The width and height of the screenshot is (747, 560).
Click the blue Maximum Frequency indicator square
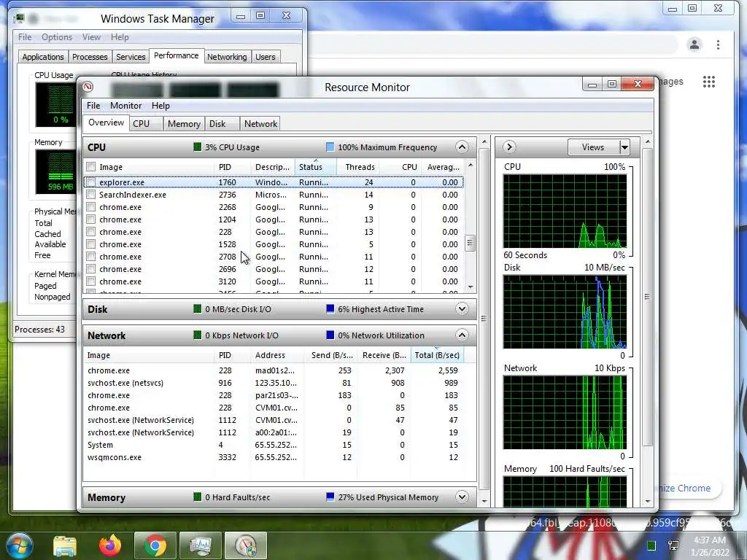330,147
